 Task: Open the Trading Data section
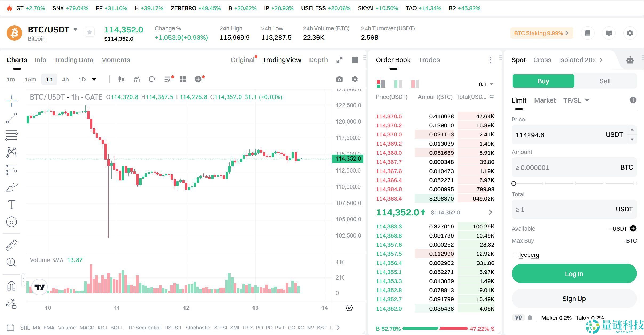[74, 60]
